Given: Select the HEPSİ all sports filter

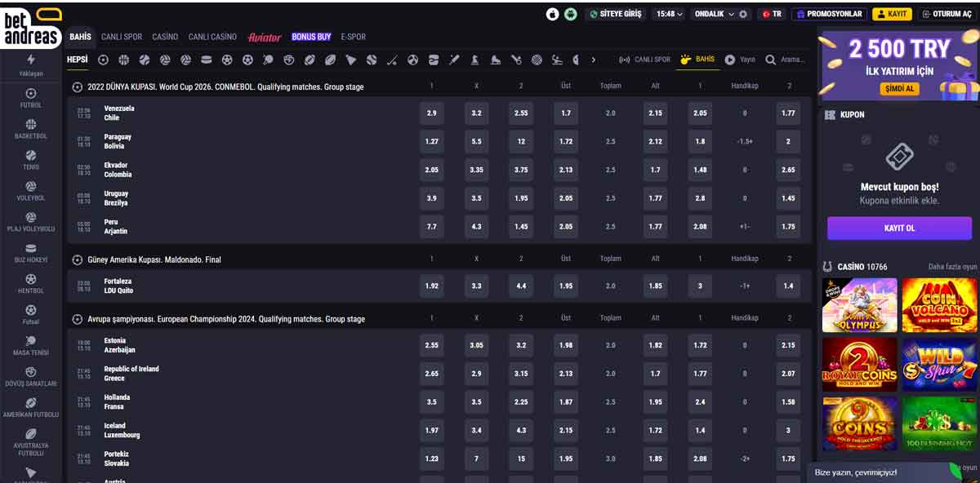Looking at the screenshot, I should pos(77,60).
